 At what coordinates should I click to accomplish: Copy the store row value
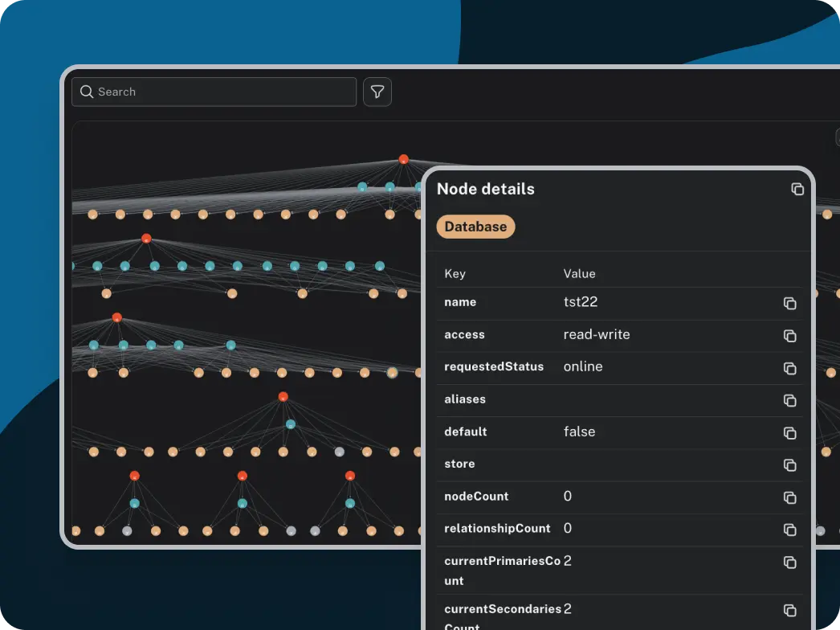(789, 464)
